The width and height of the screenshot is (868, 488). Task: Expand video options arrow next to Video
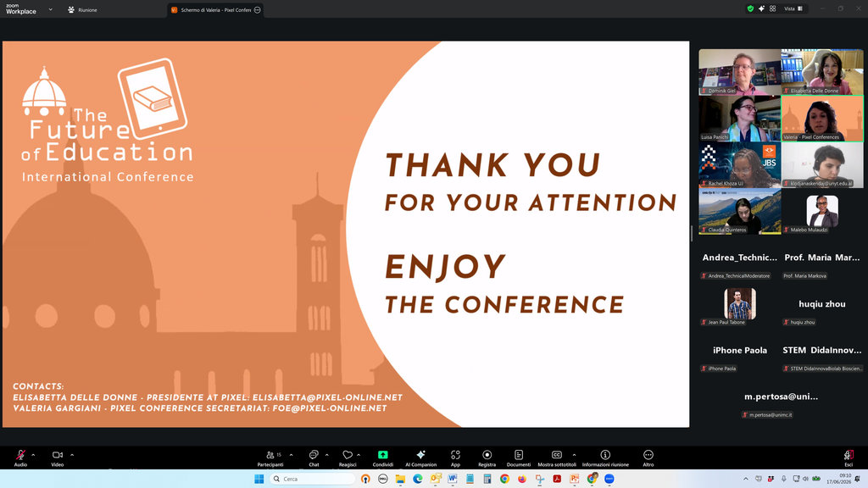pos(72,455)
